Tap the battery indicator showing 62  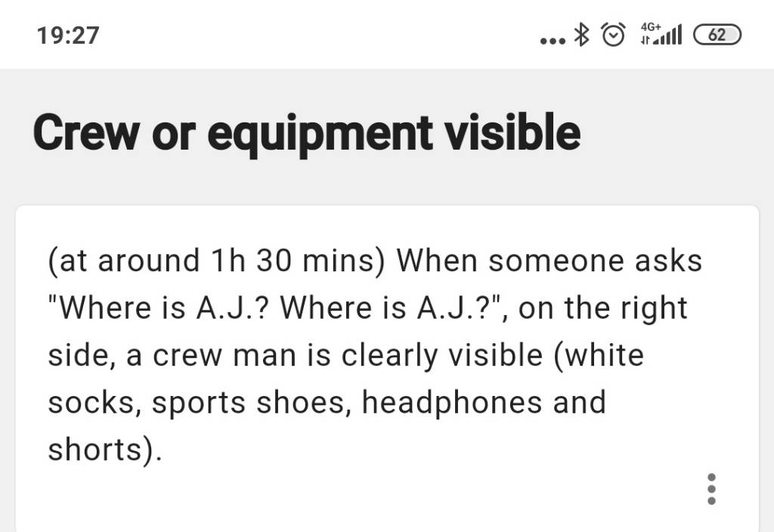coord(717,35)
